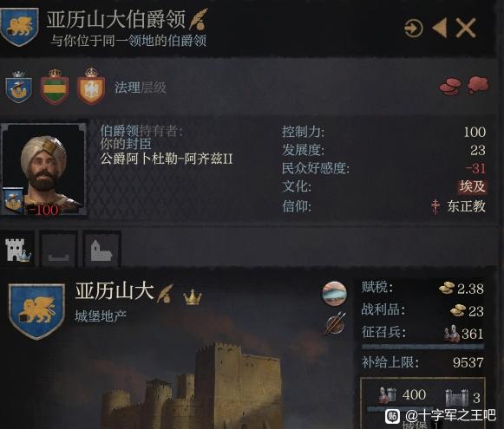The height and width of the screenshot is (429, 504).
Task: Select the empty holding slot tab
Action: tap(58, 249)
